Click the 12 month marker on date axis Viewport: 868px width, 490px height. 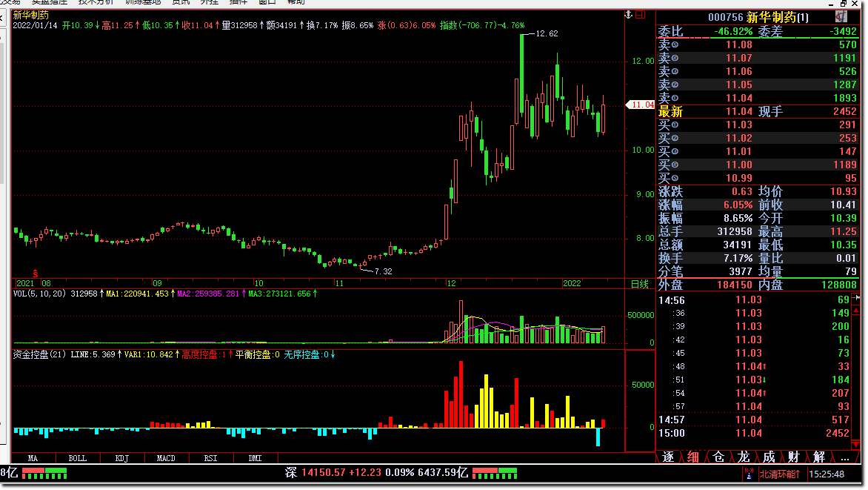[451, 283]
